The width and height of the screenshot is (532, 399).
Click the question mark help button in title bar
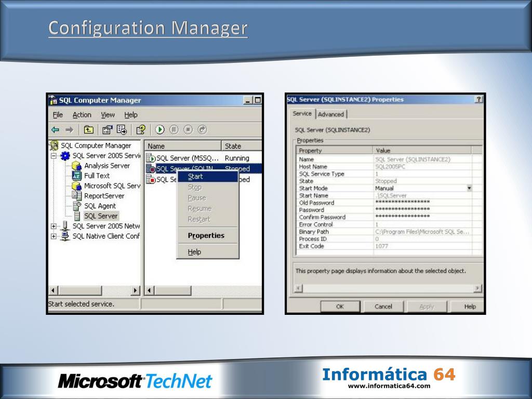pyautogui.click(x=478, y=99)
